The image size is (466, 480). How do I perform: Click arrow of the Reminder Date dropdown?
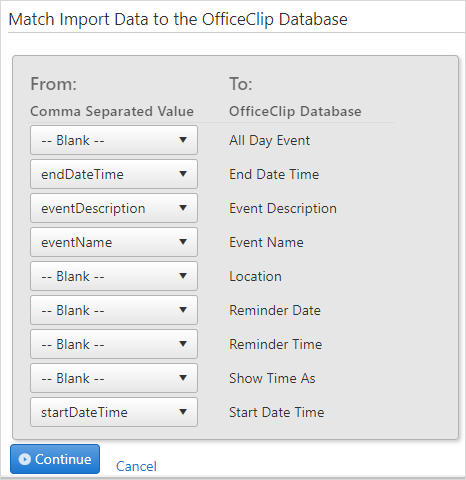click(183, 310)
